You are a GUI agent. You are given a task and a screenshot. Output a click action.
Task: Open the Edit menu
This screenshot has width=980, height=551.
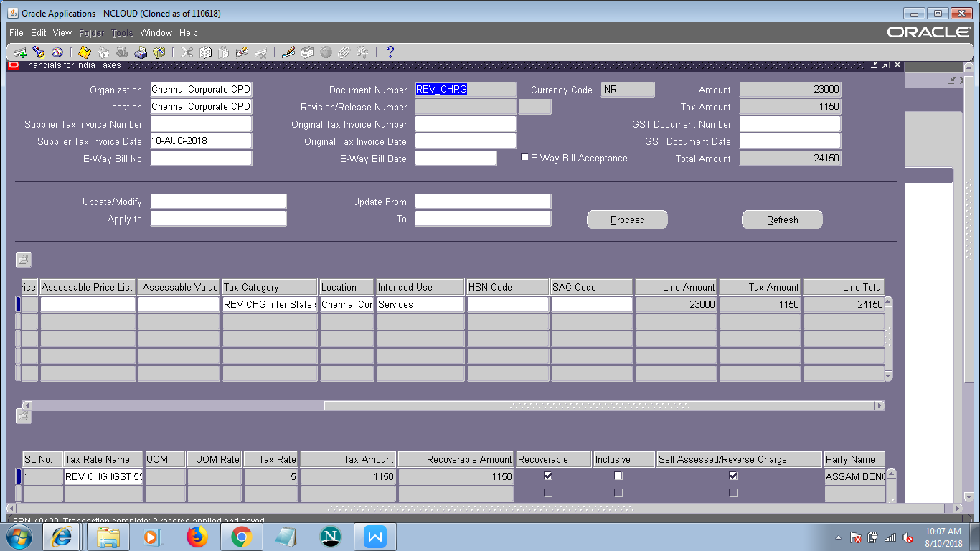point(39,33)
